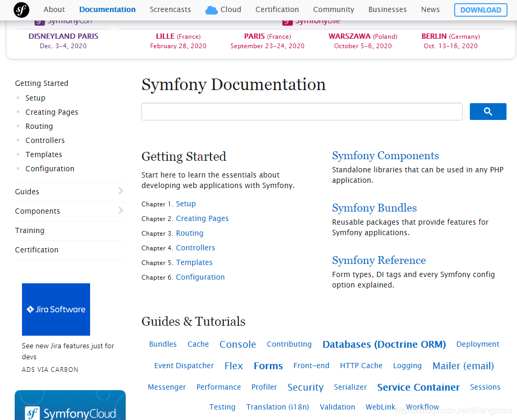Click the Symfony logo in the top bar

(x=21, y=9)
